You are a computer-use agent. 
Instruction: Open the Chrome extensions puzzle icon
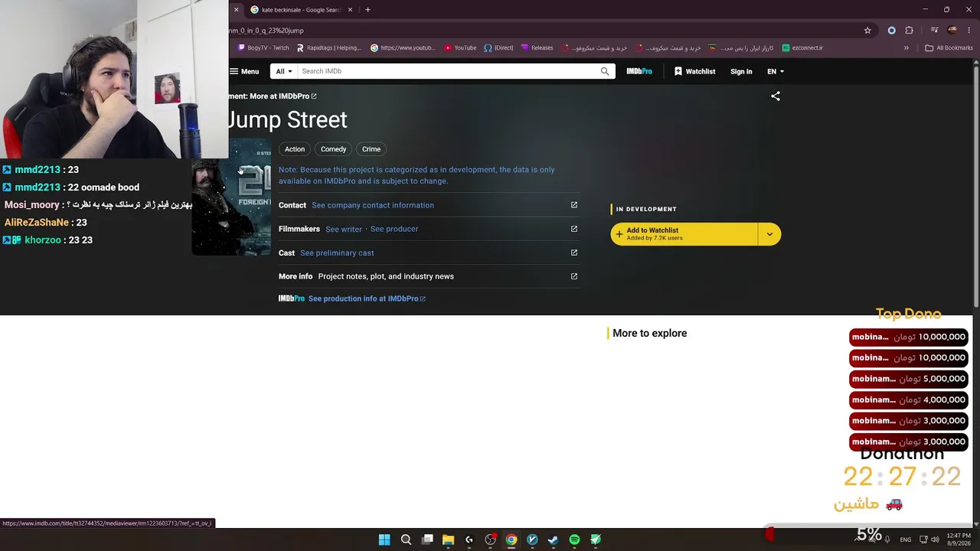tap(910, 31)
